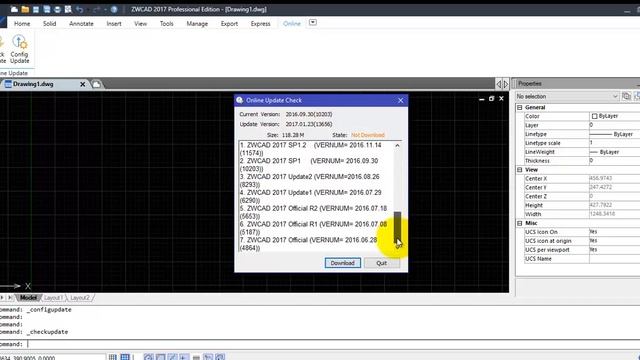
Task: Open the ribbon minimize dropdown after Online
Action: click(x=313, y=22)
